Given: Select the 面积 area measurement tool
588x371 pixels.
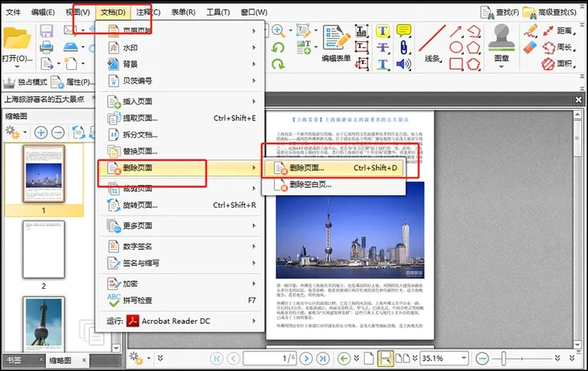Looking at the screenshot, I should 559,64.
